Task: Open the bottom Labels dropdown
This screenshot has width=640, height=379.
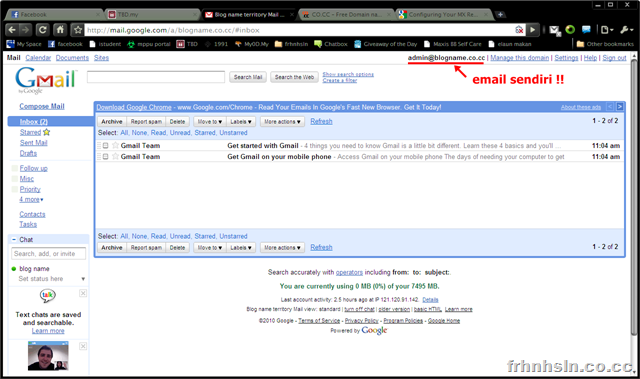Action: tap(241, 248)
